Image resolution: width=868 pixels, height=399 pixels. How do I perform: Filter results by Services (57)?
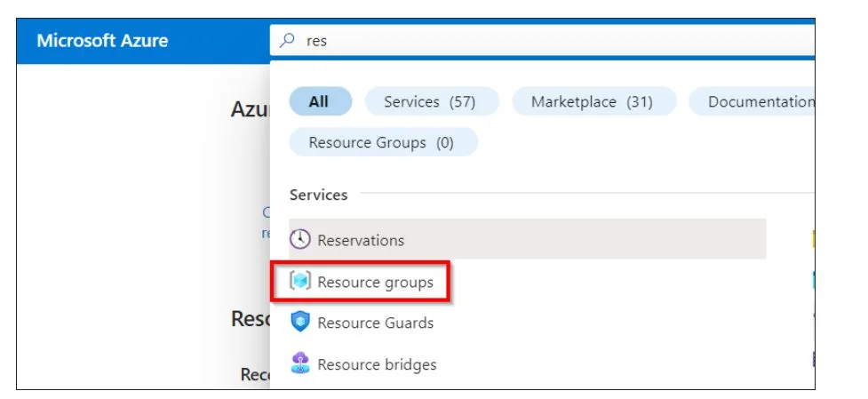tap(432, 102)
